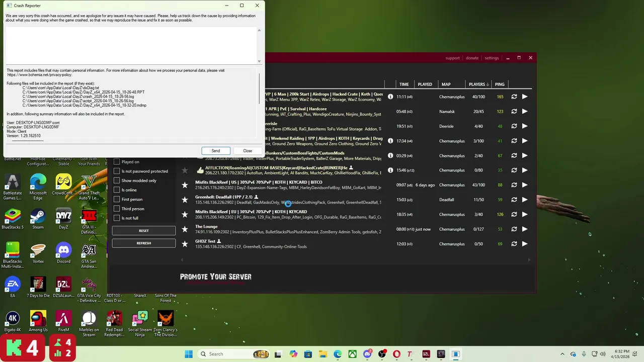Sort server list by PLAYED column

point(425,84)
